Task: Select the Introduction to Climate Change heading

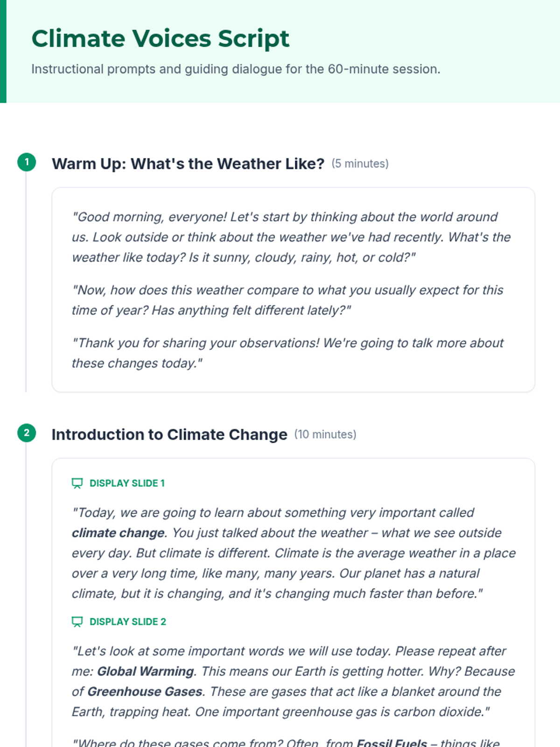Action: (169, 435)
